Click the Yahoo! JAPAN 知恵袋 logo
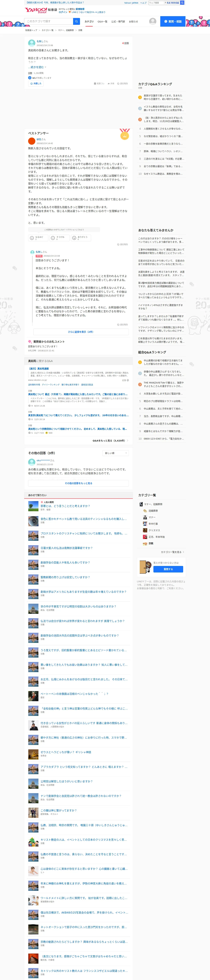This screenshot has width=210, height=980. [41, 10]
